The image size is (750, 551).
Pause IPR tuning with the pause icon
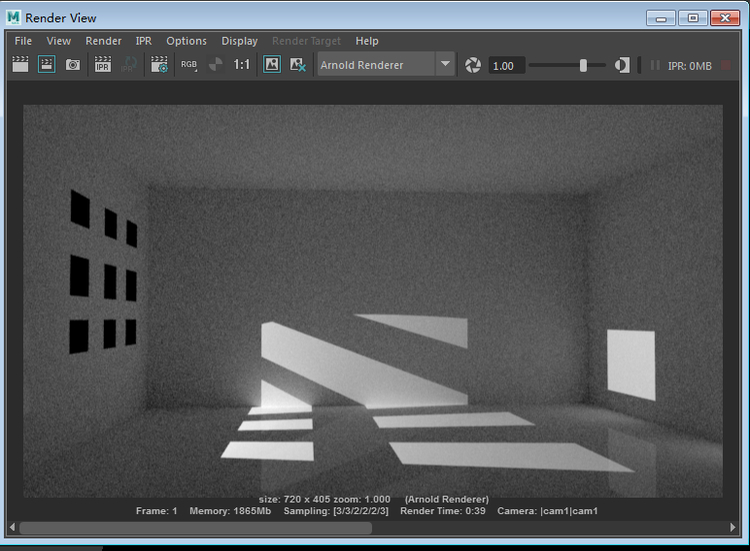point(655,65)
